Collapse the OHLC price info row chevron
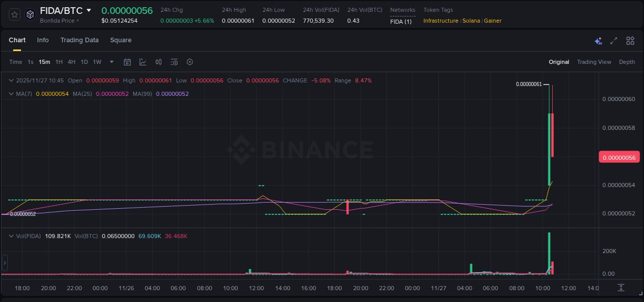The width and height of the screenshot is (644, 302). pos(11,80)
